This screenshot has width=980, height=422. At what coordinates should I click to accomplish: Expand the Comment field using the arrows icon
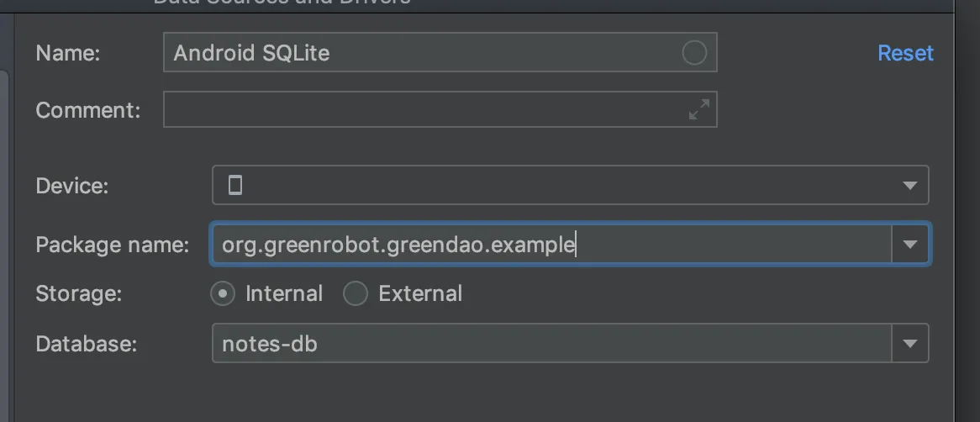pyautogui.click(x=698, y=109)
